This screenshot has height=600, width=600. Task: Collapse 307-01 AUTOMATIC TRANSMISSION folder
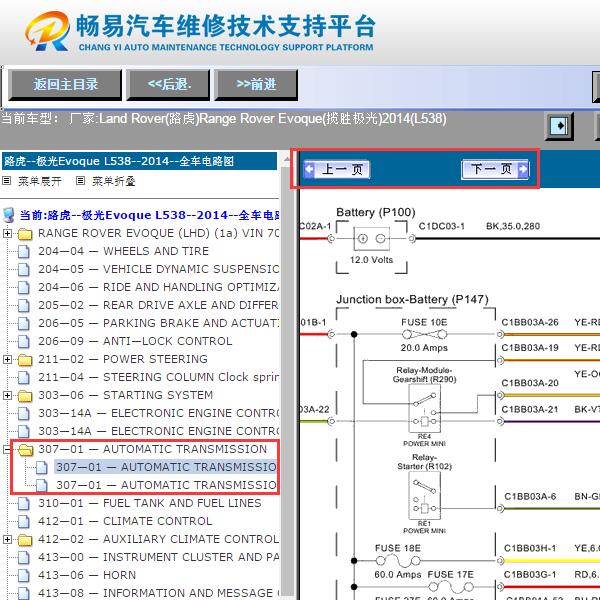7,449
